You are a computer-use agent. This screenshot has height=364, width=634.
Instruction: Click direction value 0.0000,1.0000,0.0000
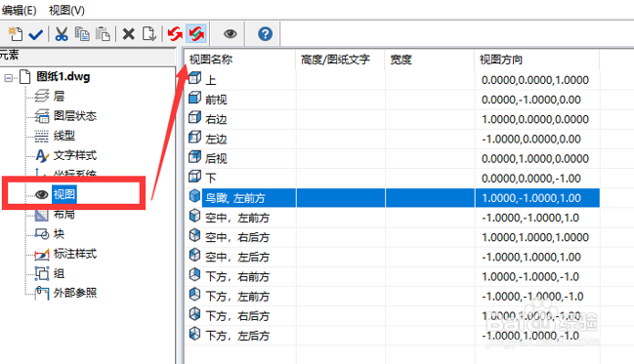click(x=535, y=158)
